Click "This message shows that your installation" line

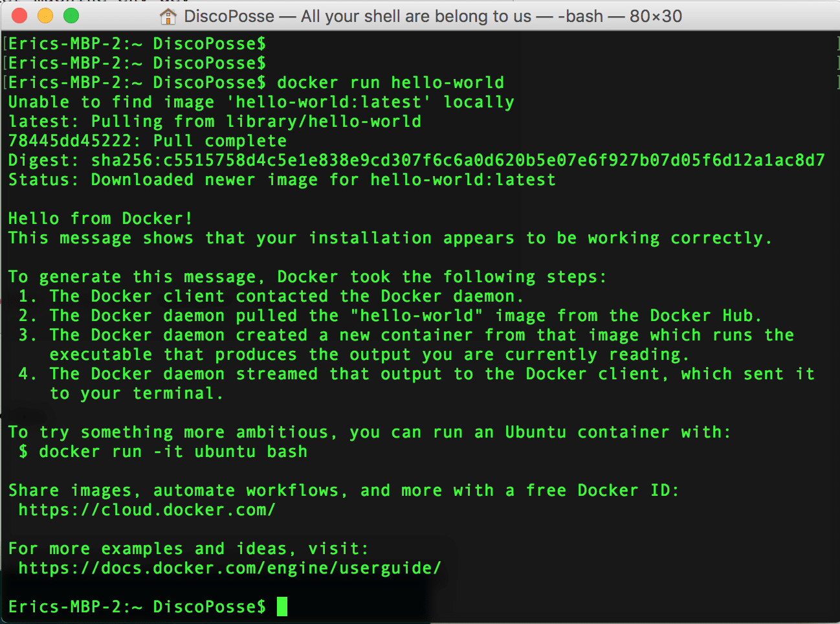point(390,238)
